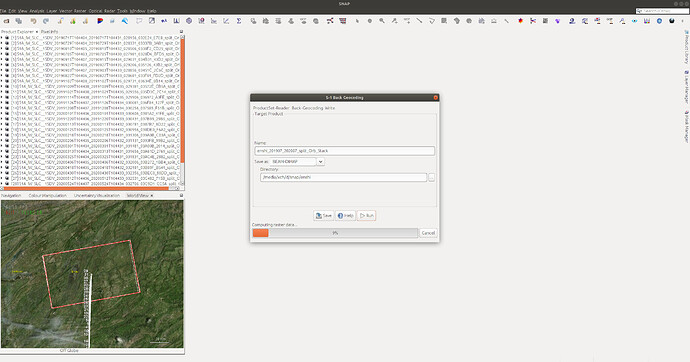
Task: Expand product [17] tree node
Action: point(2,124)
